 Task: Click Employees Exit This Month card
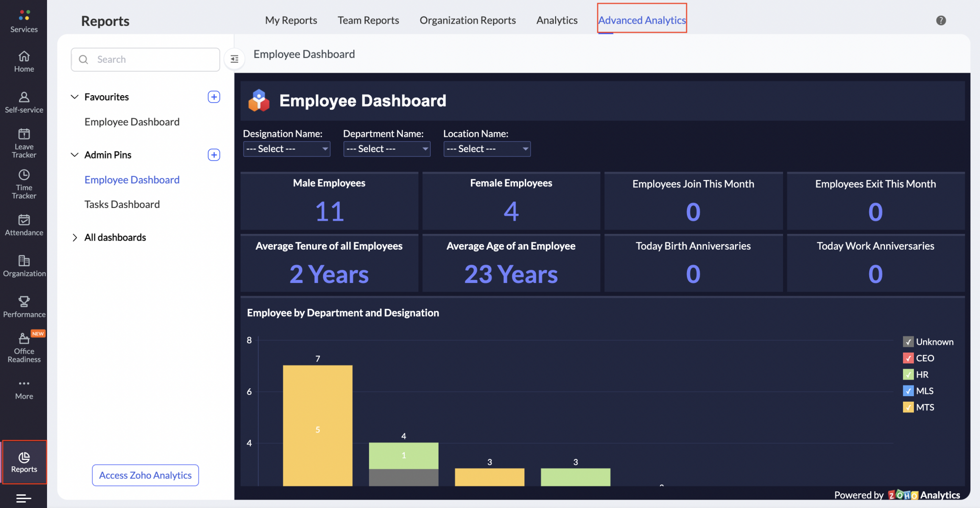point(876,201)
